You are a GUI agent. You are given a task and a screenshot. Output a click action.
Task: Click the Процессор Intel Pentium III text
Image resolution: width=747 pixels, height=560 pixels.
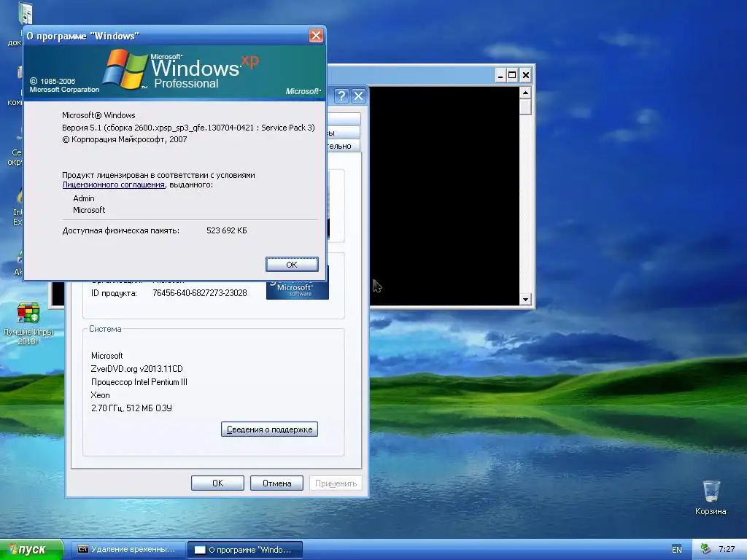click(139, 382)
